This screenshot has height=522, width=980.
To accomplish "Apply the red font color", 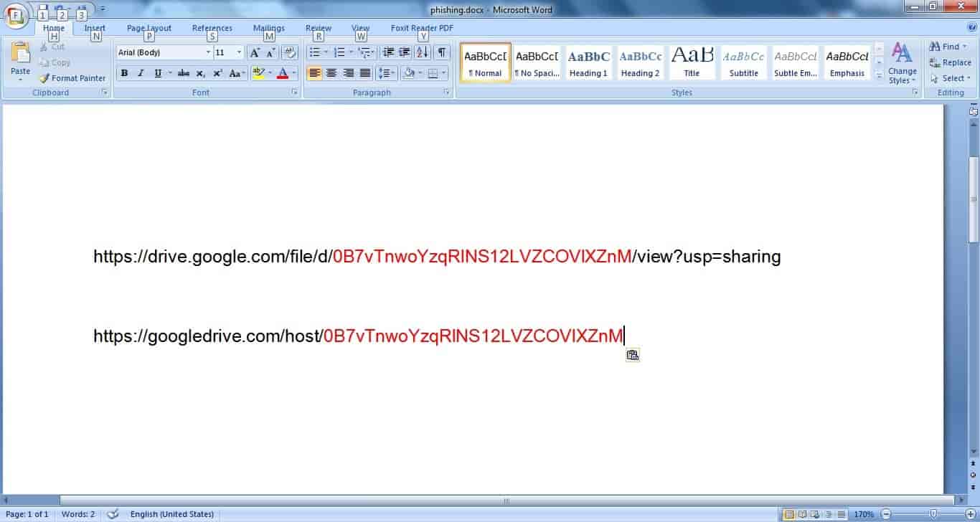I will (283, 73).
